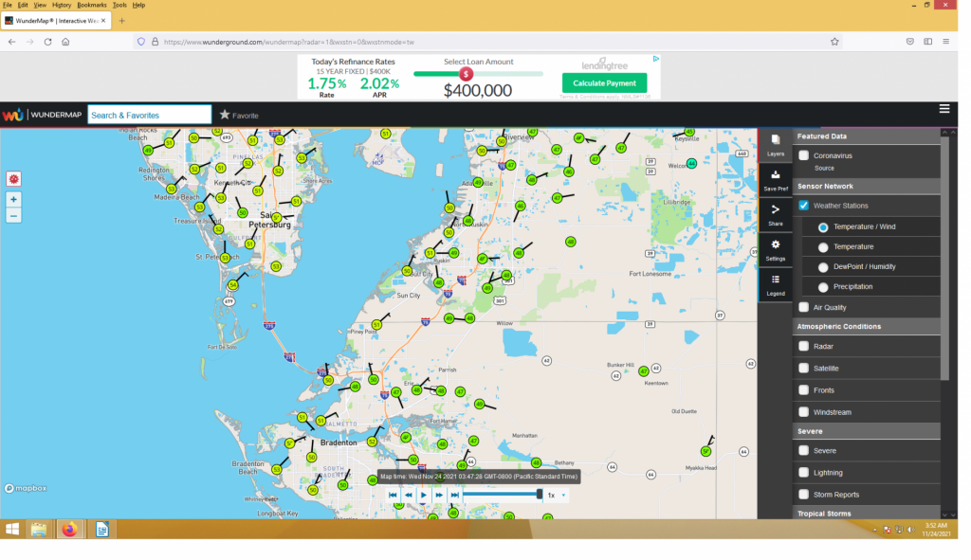Uncheck Weather Stations layer
The width and height of the screenshot is (971, 560).
pyautogui.click(x=804, y=206)
